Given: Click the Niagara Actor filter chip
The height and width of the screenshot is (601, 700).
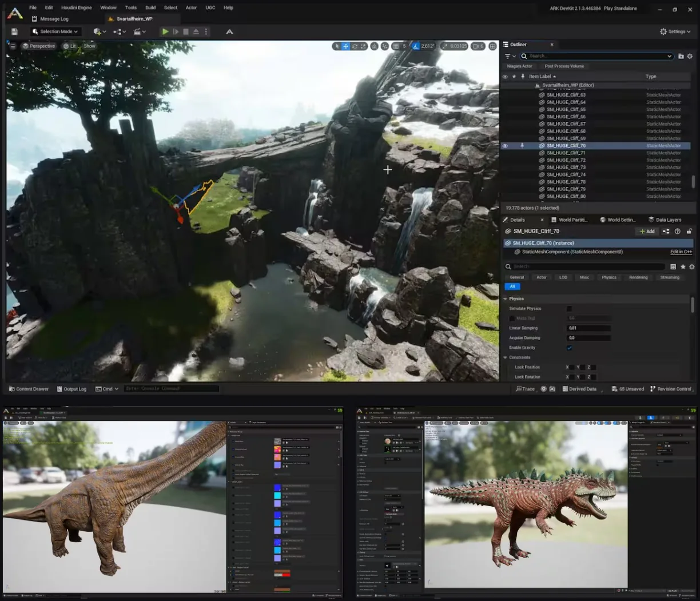Looking at the screenshot, I should tap(519, 66).
